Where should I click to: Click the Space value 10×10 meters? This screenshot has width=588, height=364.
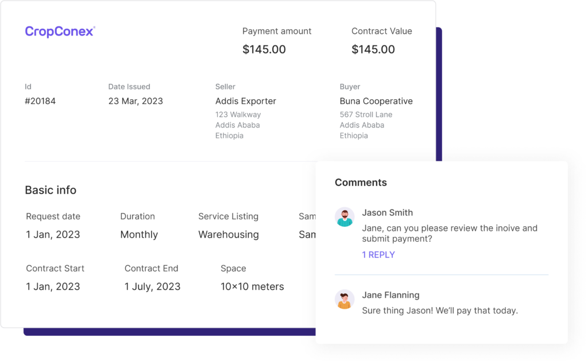click(x=252, y=286)
